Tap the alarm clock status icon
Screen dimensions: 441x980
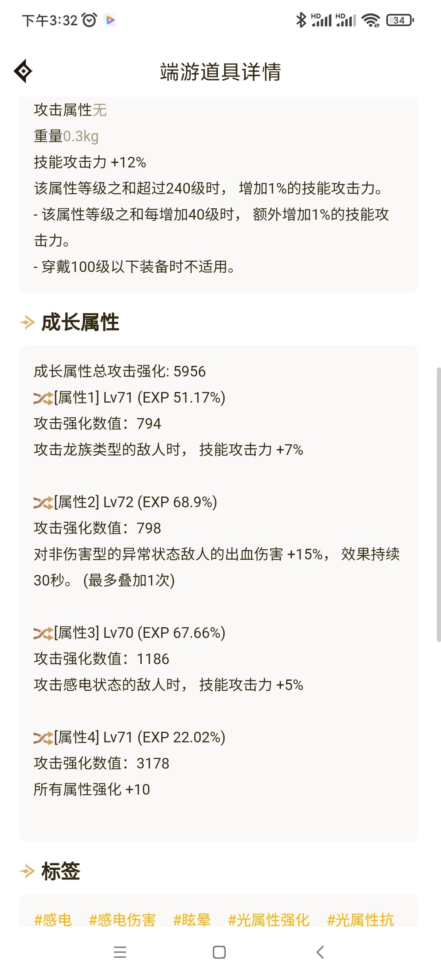(89, 20)
